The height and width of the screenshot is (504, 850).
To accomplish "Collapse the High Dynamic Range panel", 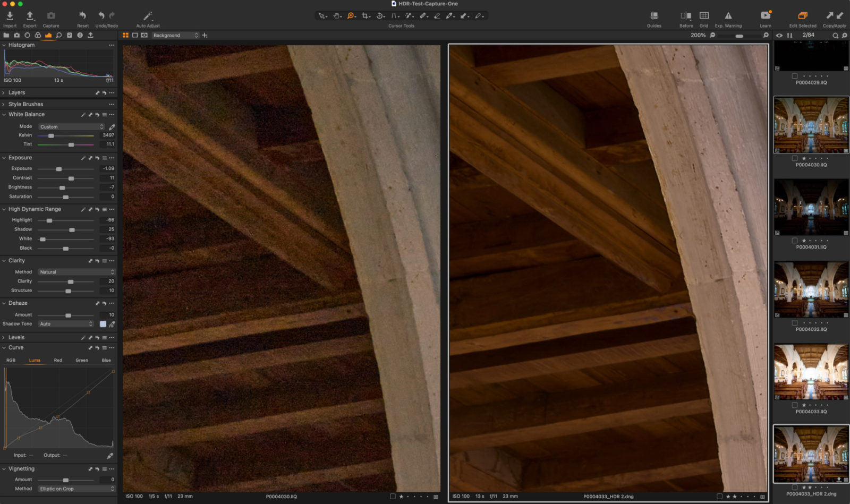I will pyautogui.click(x=4, y=209).
